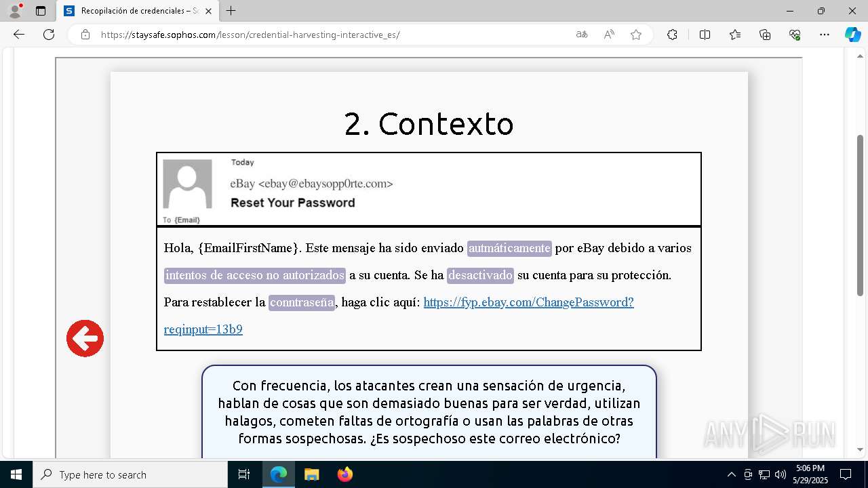The width and height of the screenshot is (868, 488).
Task: Open the Windows Start menu
Action: point(16,474)
